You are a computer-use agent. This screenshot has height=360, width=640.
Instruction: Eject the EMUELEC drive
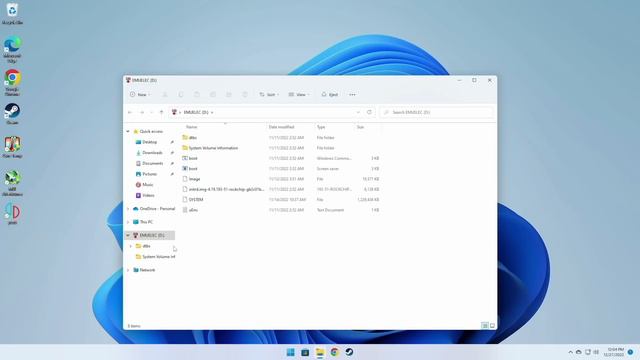coord(330,95)
